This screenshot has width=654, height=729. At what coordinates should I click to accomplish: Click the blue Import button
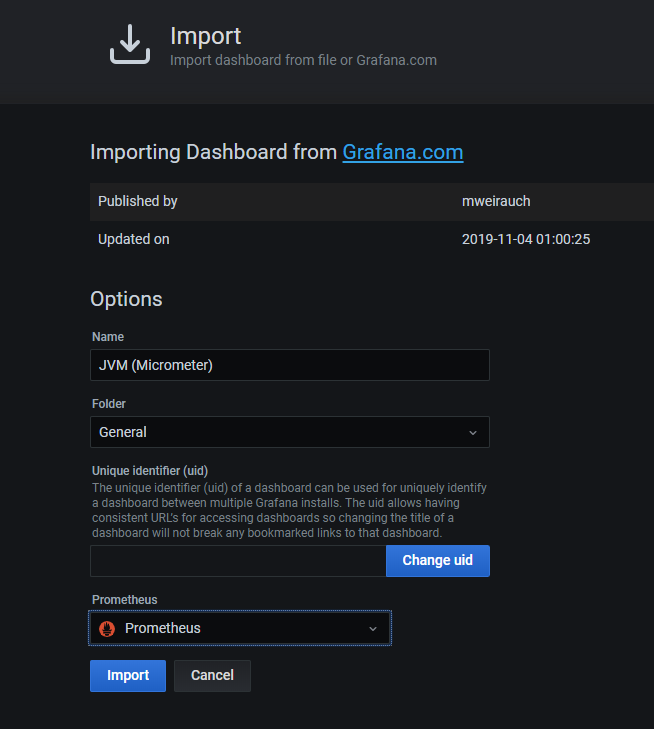pos(128,675)
